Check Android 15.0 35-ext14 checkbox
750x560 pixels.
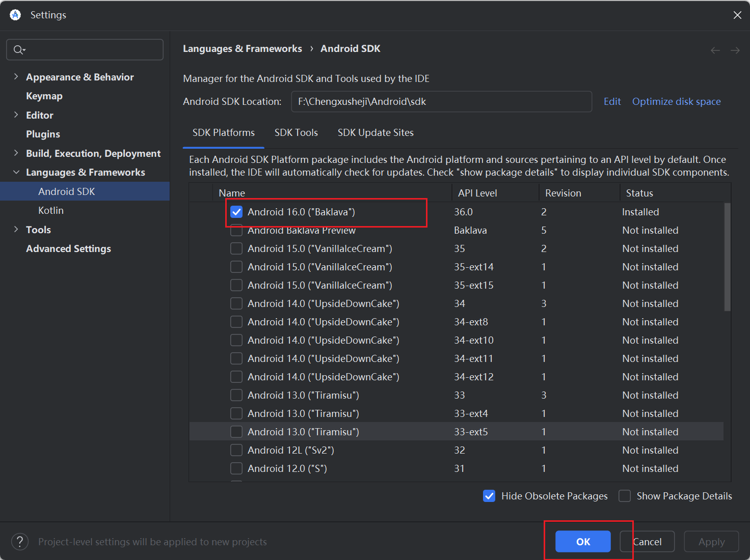click(236, 267)
